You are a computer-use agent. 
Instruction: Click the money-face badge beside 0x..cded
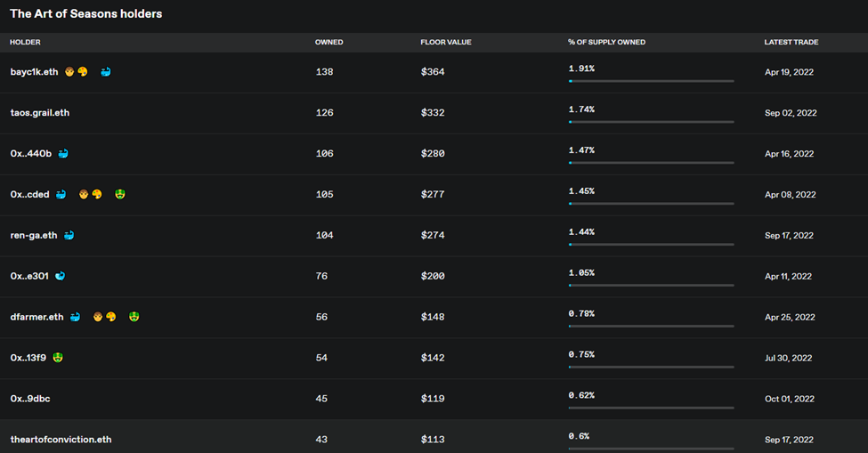(x=119, y=194)
